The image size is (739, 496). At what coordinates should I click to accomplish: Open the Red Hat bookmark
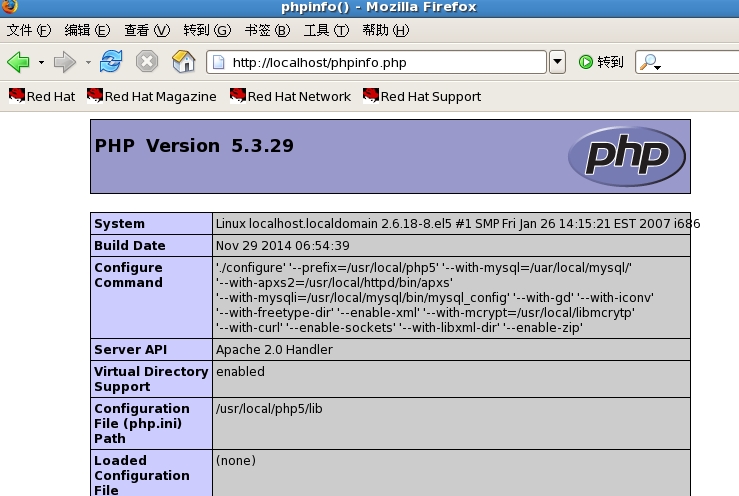point(42,96)
